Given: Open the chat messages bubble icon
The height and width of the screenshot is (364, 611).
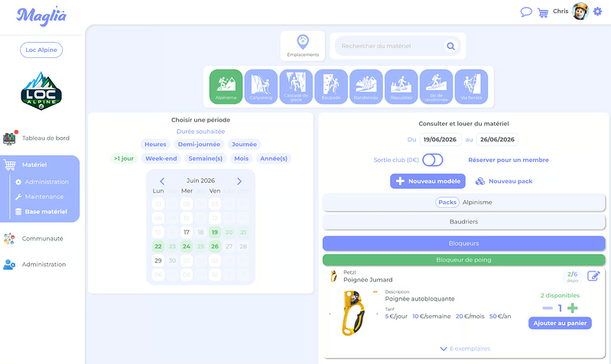Looking at the screenshot, I should (526, 12).
